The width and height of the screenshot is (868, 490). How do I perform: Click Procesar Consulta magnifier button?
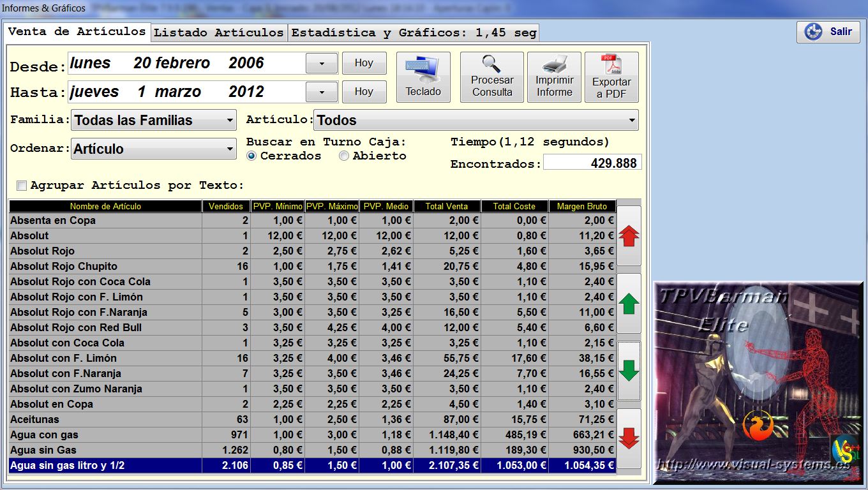point(491,77)
